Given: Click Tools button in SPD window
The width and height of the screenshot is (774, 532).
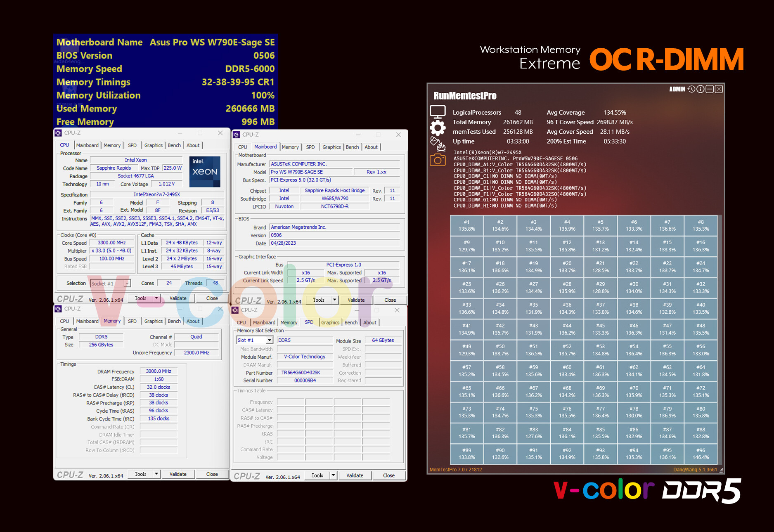Looking at the screenshot, I should (317, 475).
